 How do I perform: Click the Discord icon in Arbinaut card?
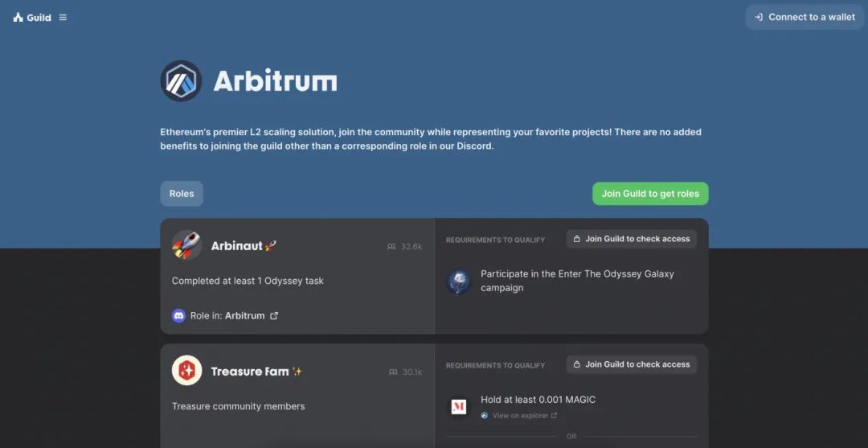(x=178, y=315)
